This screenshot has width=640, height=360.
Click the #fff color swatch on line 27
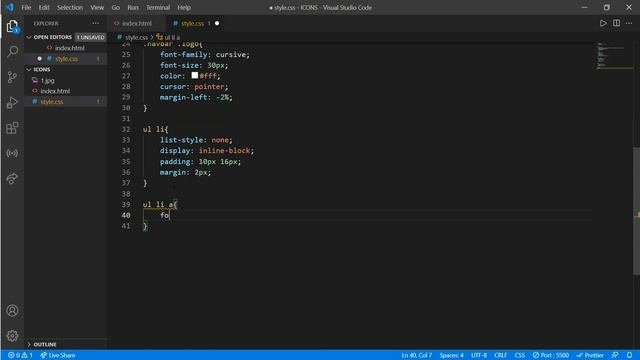tap(195, 75)
